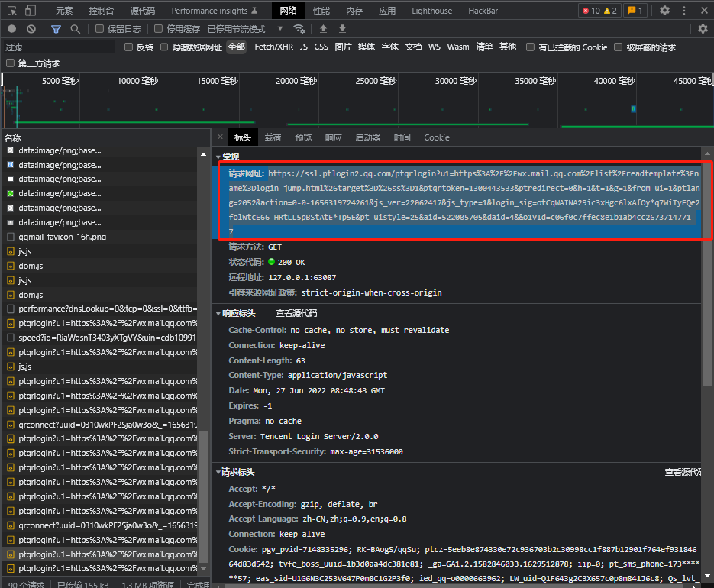The image size is (714, 588).
Task: Click the inspect element picker icon
Action: 11,11
